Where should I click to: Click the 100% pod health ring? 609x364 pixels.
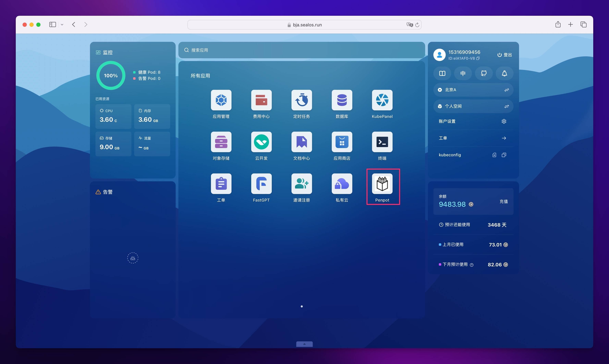tap(111, 76)
